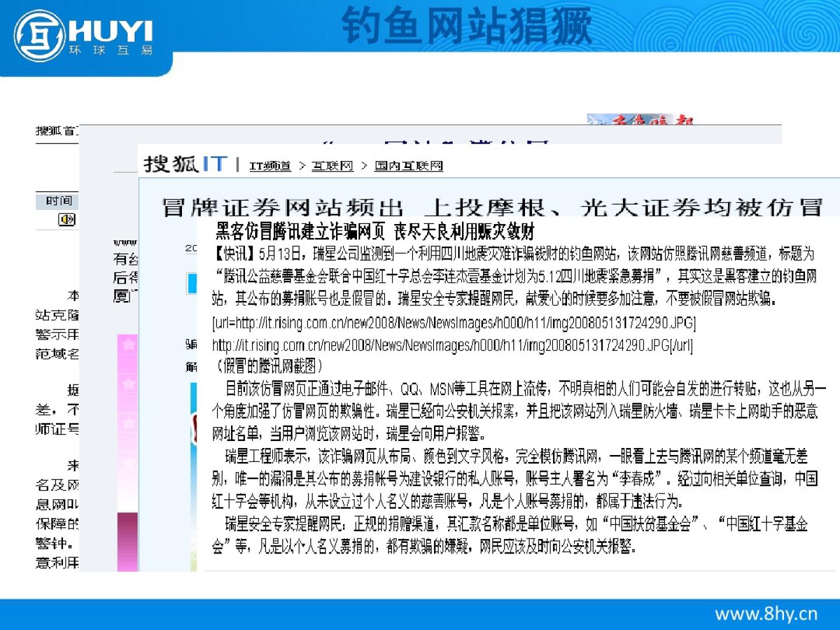
Task: Click the www.8hy.cn footer address
Action: 765,614
